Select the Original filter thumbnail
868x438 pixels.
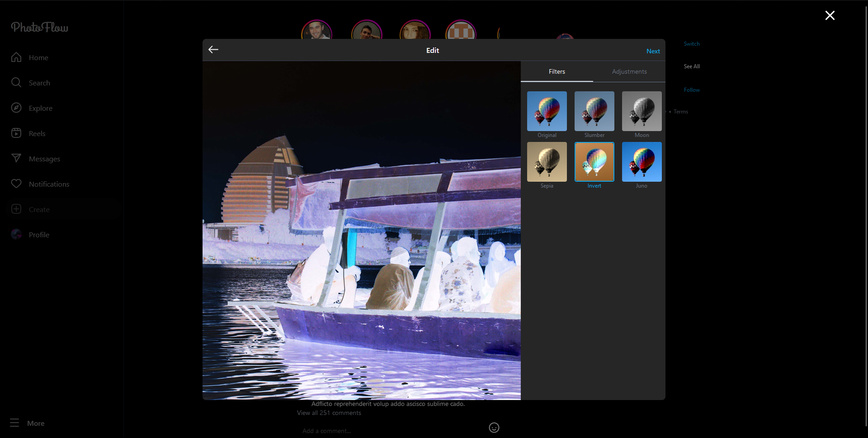point(547,111)
